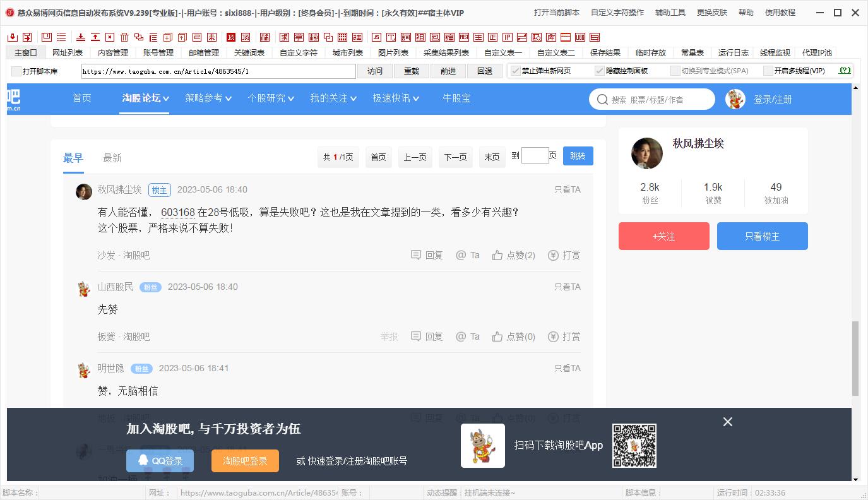
Task: Click the dotted grid toolbar icon
Action: (x=342, y=37)
